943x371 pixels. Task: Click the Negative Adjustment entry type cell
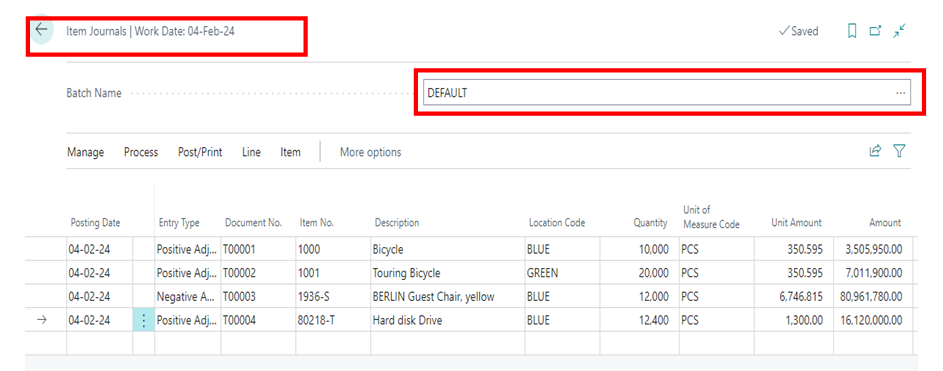coord(187,296)
